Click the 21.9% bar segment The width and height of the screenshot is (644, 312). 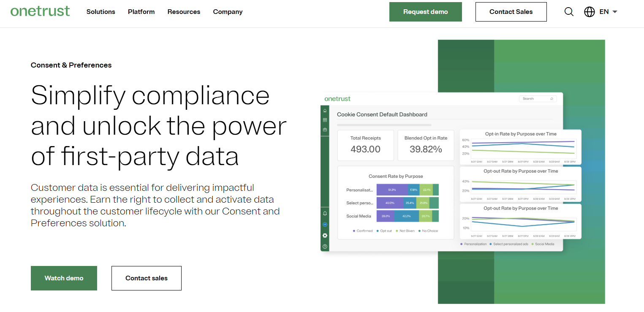pyautogui.click(x=423, y=203)
